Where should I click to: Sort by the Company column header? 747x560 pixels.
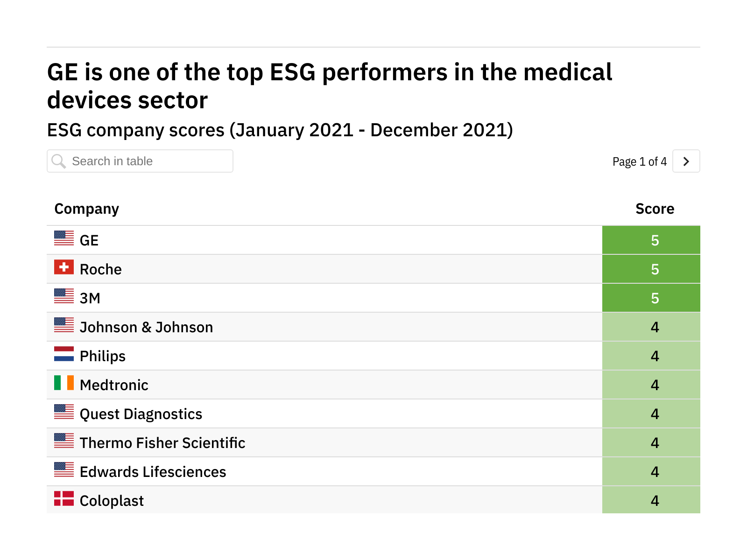pos(87,209)
